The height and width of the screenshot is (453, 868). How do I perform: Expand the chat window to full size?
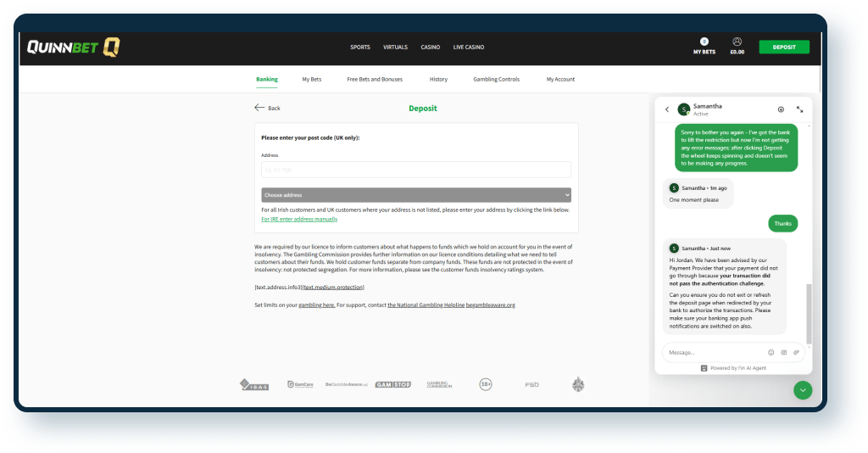coord(800,109)
